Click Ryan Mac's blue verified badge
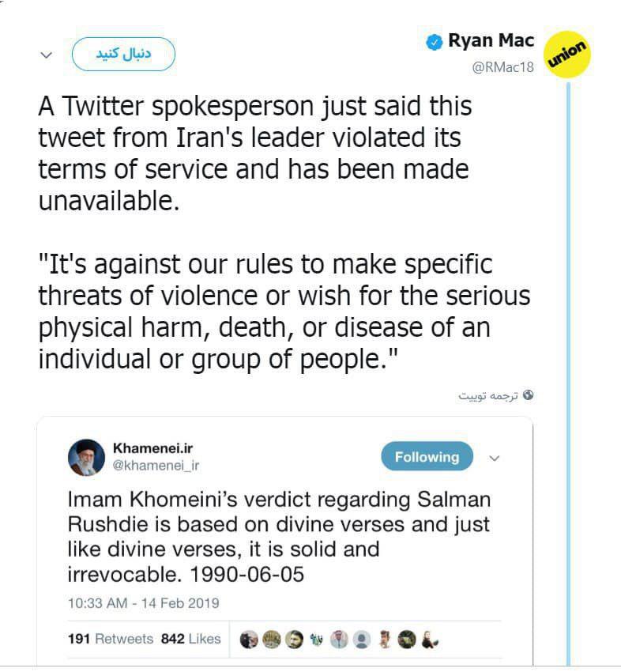 click(434, 43)
